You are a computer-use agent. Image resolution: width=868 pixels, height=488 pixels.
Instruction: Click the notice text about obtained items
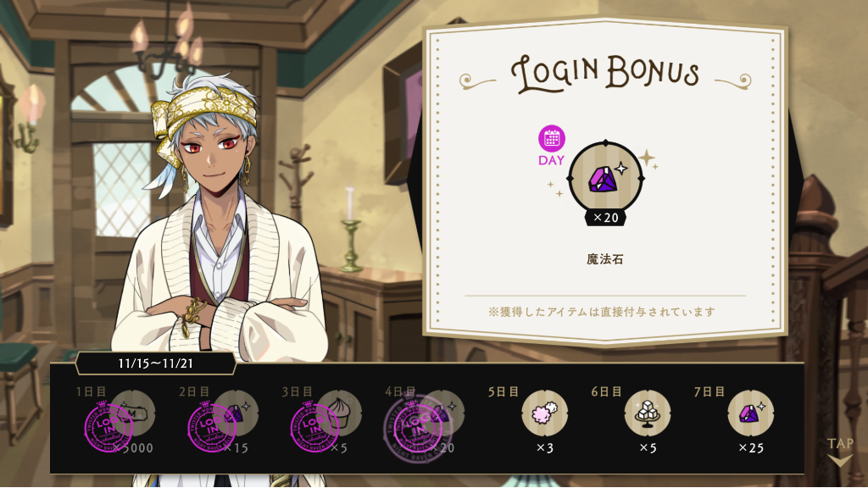tap(602, 312)
